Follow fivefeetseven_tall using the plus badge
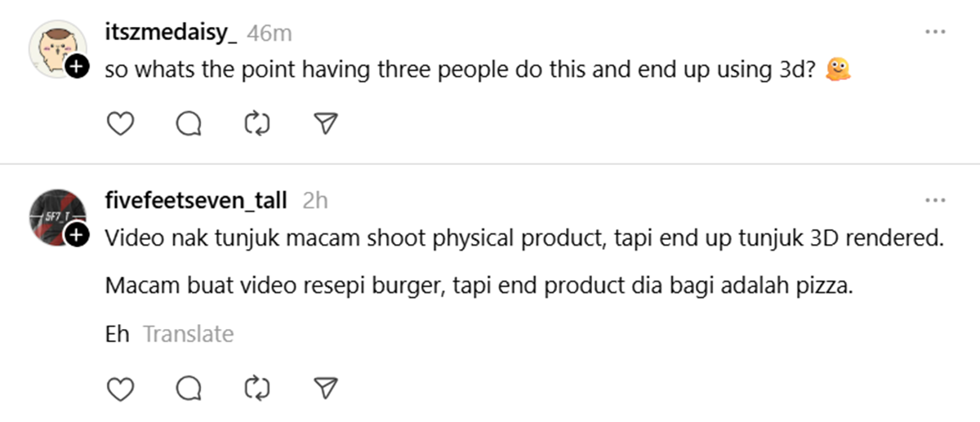 pos(77,236)
